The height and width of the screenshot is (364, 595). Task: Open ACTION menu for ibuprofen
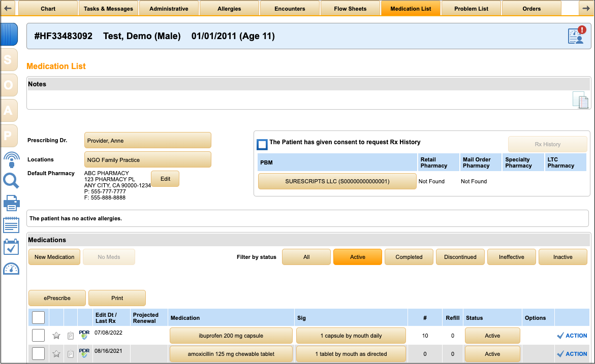[572, 336]
